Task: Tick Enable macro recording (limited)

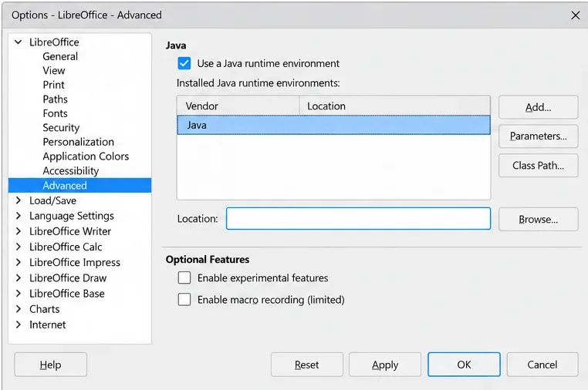Action: (x=184, y=300)
